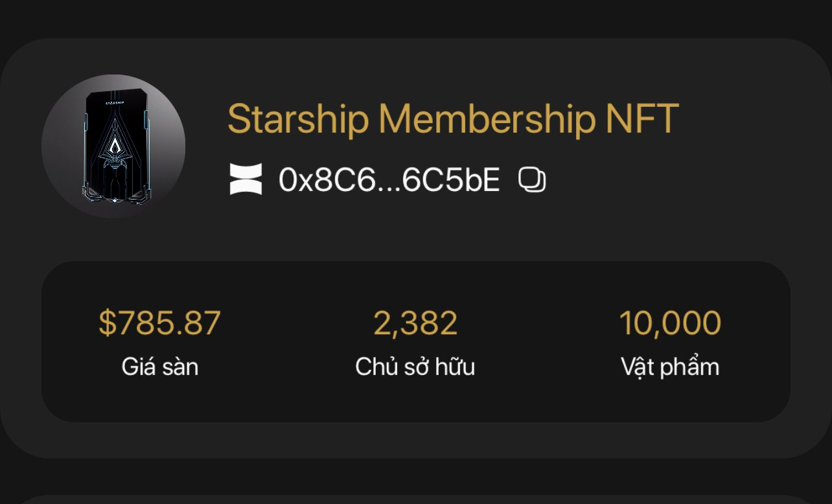Open the Starship Membership NFT title
The width and height of the screenshot is (832, 504).
click(x=453, y=119)
